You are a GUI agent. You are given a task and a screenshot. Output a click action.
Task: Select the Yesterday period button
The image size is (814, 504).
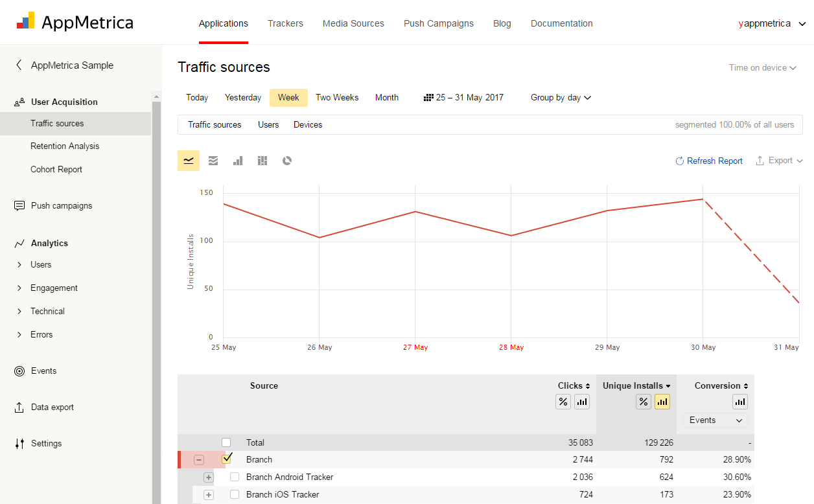(243, 98)
